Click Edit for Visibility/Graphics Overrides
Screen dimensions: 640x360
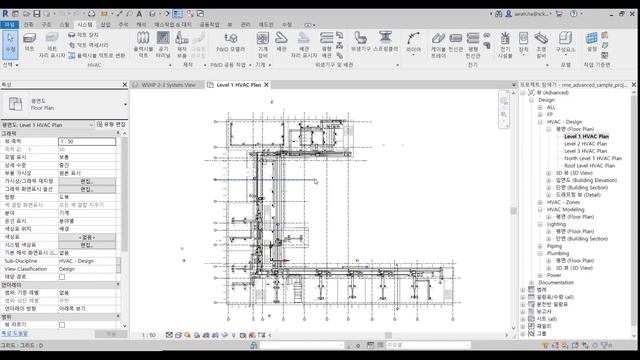tap(87, 181)
